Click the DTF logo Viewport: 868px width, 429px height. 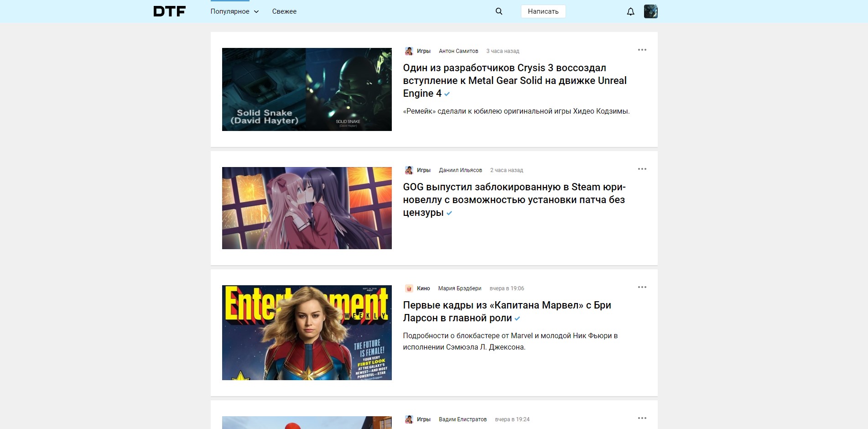click(x=169, y=11)
